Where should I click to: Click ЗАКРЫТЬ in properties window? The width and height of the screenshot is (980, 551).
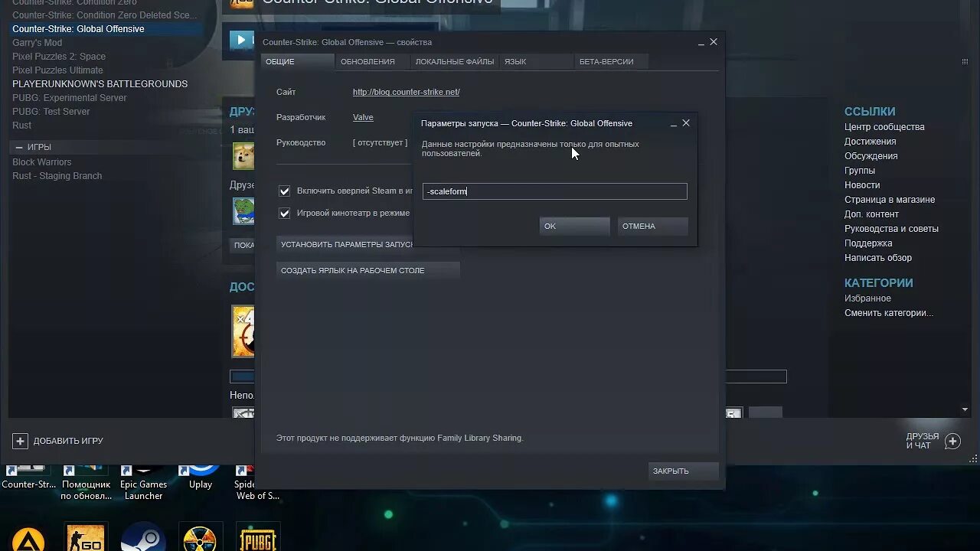click(684, 471)
